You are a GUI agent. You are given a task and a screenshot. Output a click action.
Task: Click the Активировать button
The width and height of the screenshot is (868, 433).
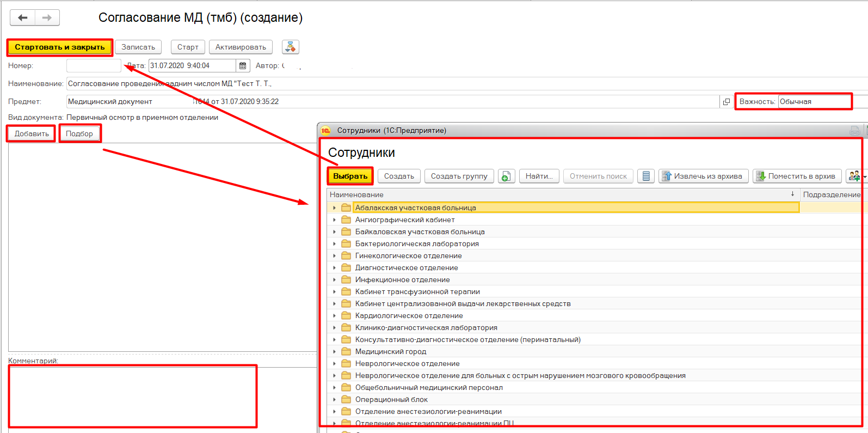241,47
